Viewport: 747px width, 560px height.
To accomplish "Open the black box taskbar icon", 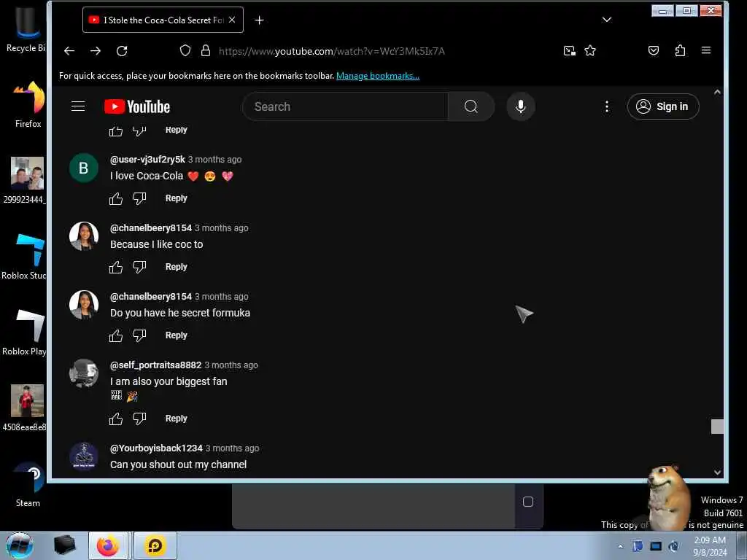I will tap(64, 545).
